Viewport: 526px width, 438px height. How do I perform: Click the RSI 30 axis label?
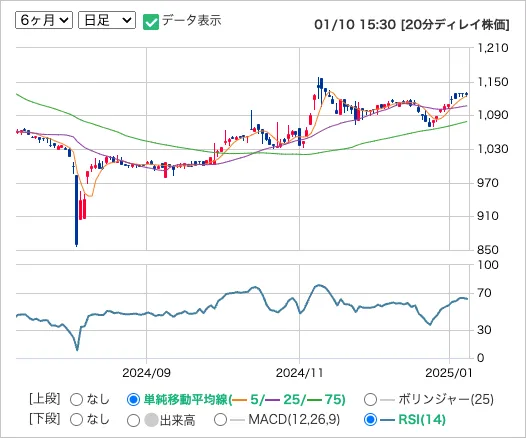(484, 330)
